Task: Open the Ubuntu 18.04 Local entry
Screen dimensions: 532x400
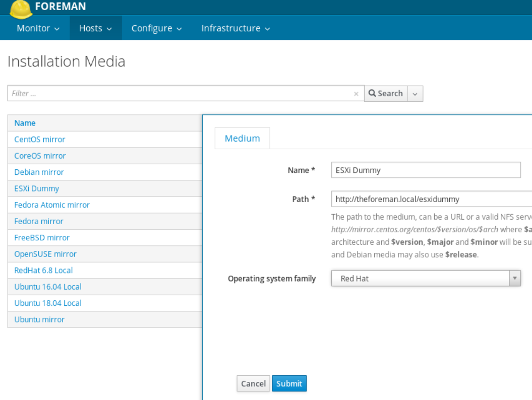Action: point(48,303)
